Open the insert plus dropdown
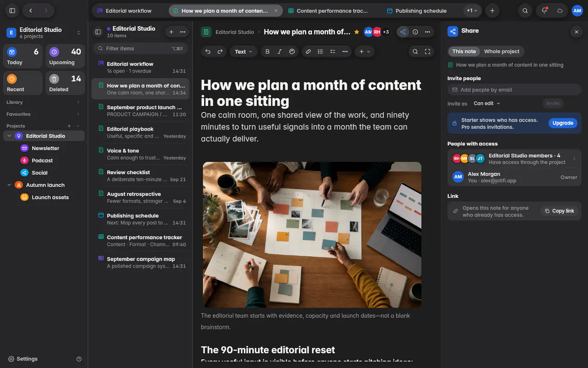Image resolution: width=588 pixels, height=368 pixels. 365,52
